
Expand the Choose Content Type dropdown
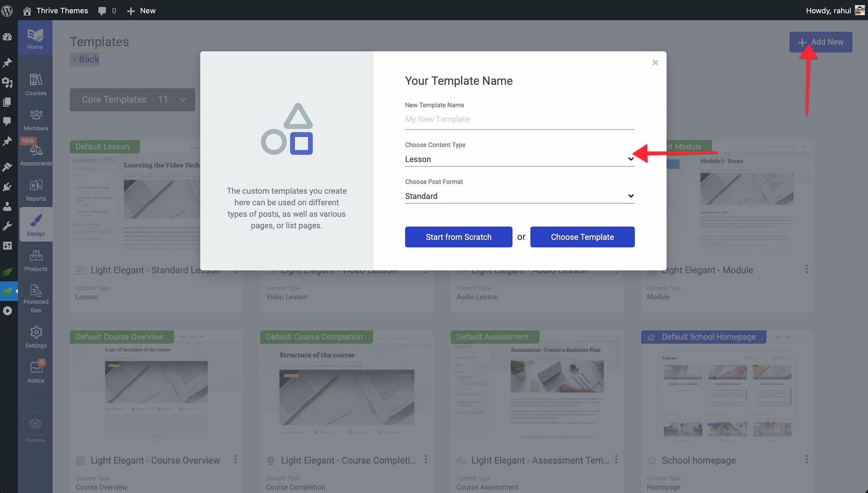[519, 159]
